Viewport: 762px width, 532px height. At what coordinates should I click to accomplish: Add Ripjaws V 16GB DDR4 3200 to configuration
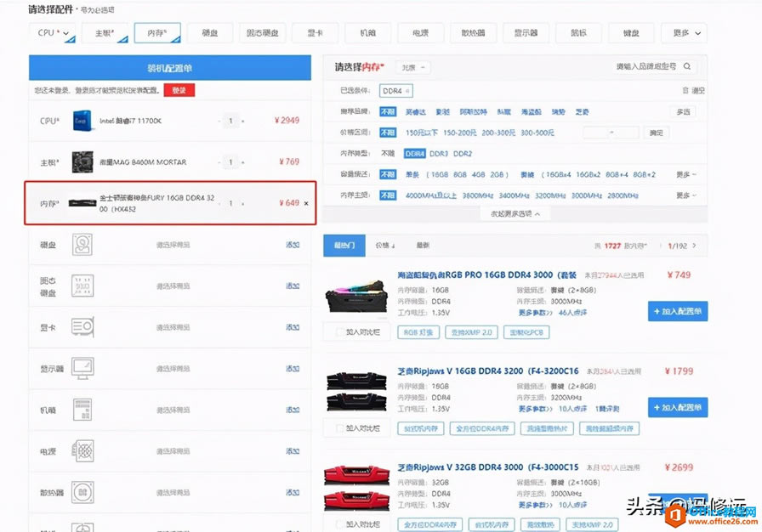point(678,407)
